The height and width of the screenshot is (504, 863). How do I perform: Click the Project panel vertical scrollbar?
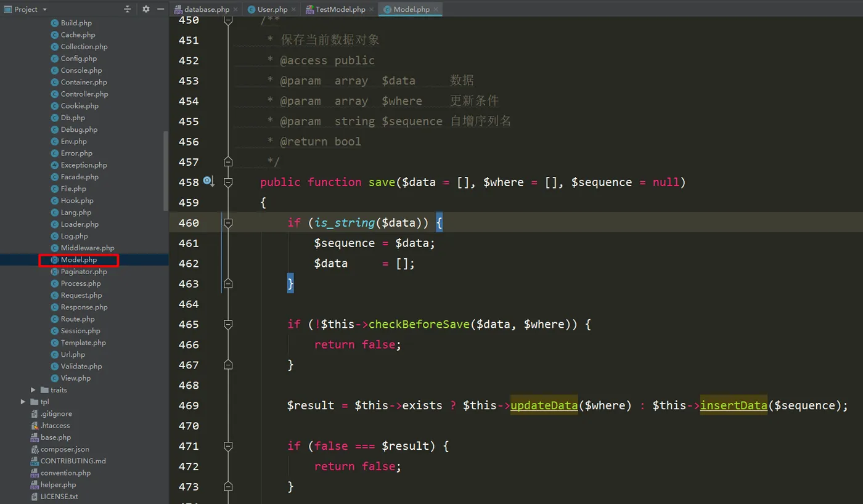click(165, 171)
